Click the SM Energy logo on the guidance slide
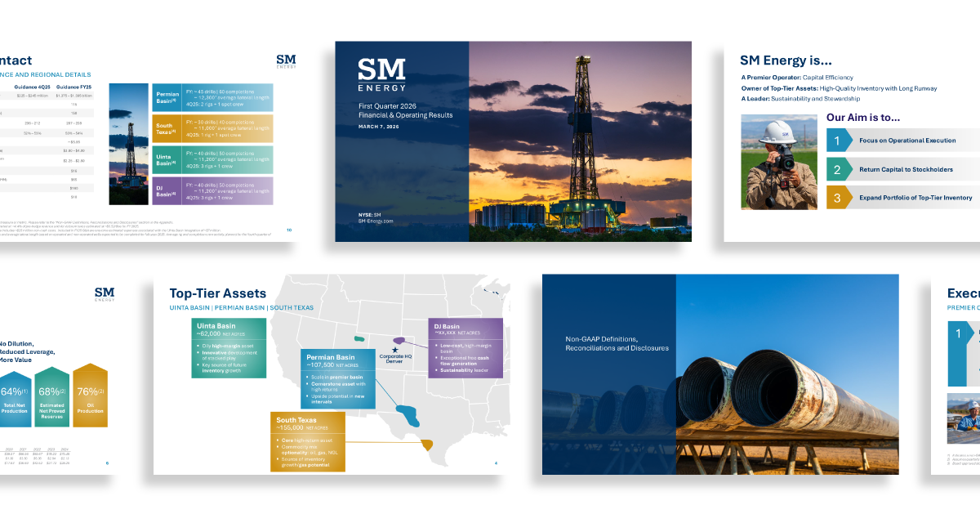The image size is (980, 523). click(286, 61)
